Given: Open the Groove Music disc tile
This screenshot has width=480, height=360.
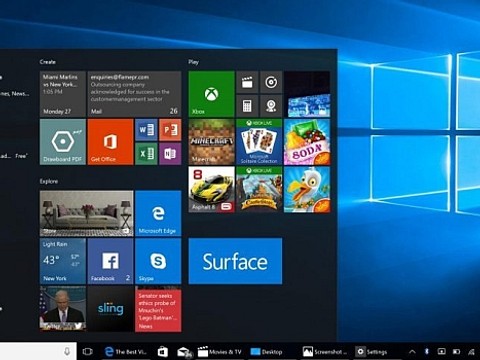Looking at the screenshot, I should point(271,82).
